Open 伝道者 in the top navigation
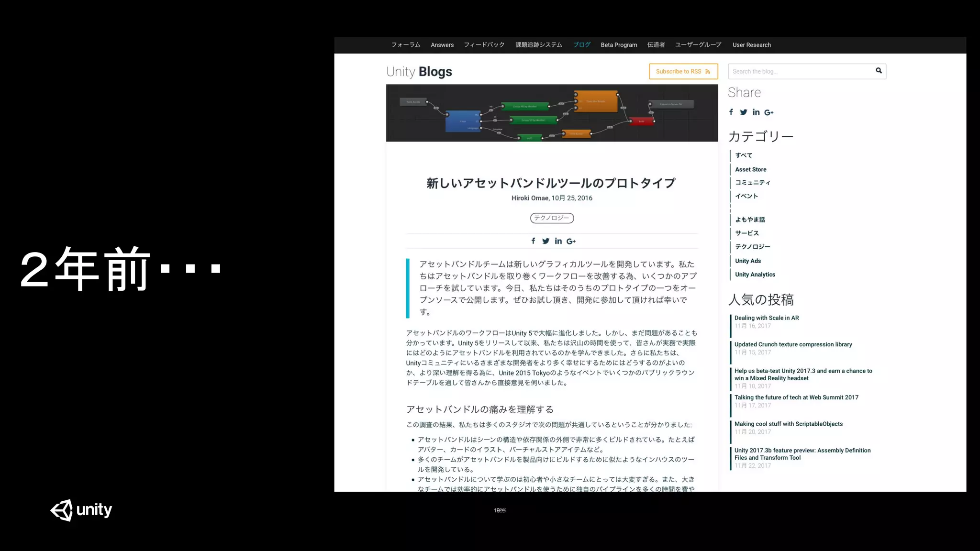This screenshot has height=551, width=980. tap(656, 45)
